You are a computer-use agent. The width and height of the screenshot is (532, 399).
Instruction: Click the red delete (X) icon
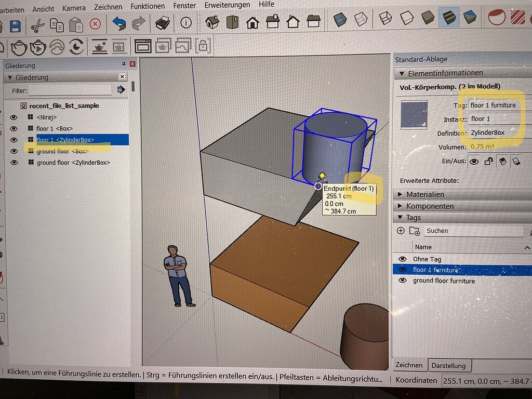pos(94,25)
